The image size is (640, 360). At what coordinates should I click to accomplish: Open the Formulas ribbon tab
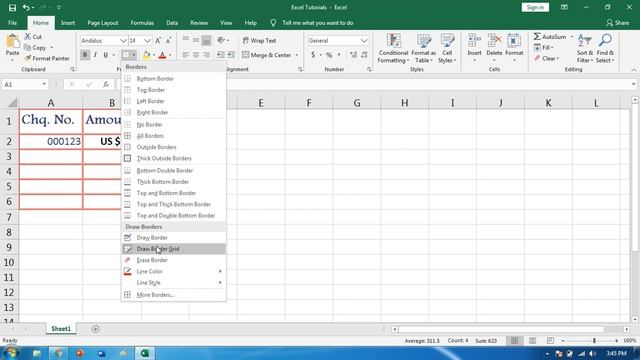pyautogui.click(x=142, y=23)
